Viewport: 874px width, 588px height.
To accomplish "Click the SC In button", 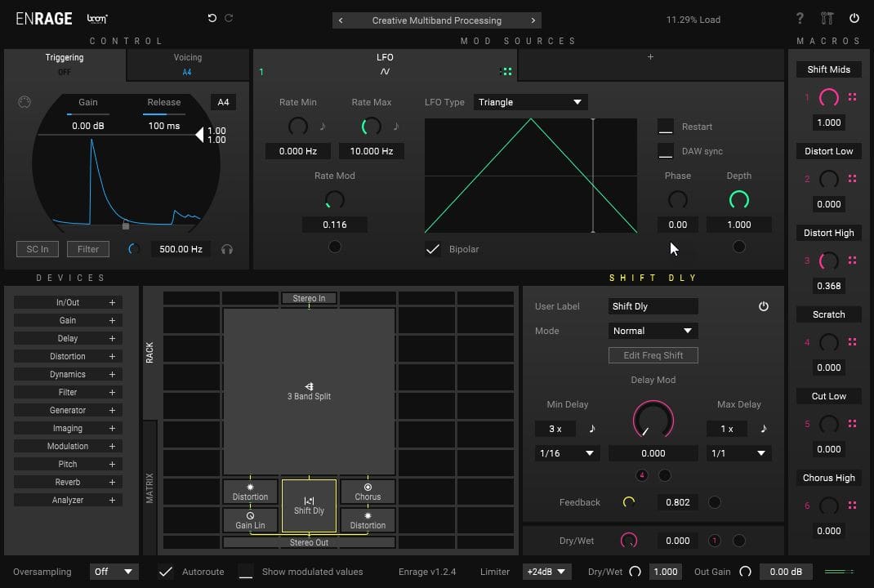I will [38, 249].
